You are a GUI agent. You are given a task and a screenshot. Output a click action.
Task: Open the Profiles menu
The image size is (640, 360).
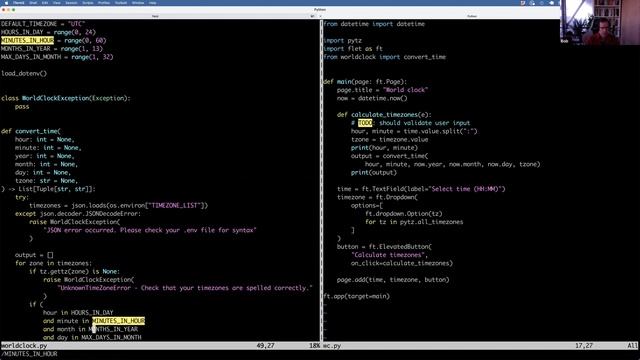(104, 2)
